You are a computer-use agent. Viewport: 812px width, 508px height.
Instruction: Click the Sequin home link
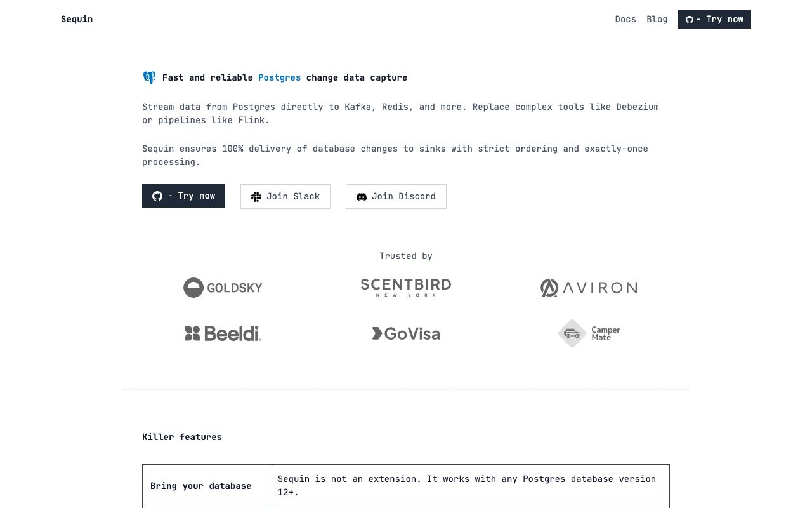(x=77, y=19)
